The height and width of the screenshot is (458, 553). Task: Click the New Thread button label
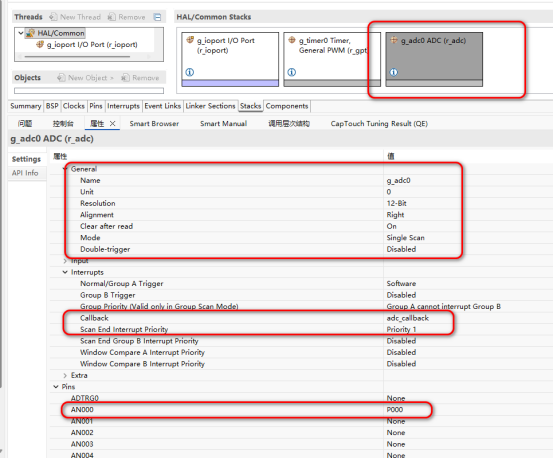tap(80, 17)
